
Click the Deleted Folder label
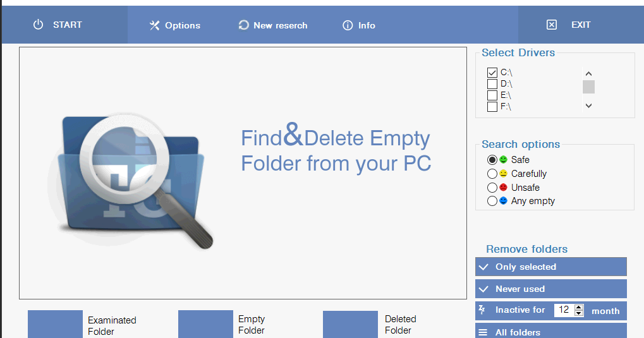[x=401, y=325]
